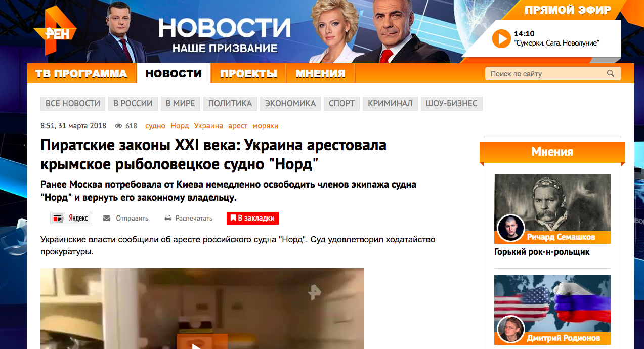The height and width of the screenshot is (349, 644).
Task: Click the envelope Отправить icon
Action: point(107,219)
